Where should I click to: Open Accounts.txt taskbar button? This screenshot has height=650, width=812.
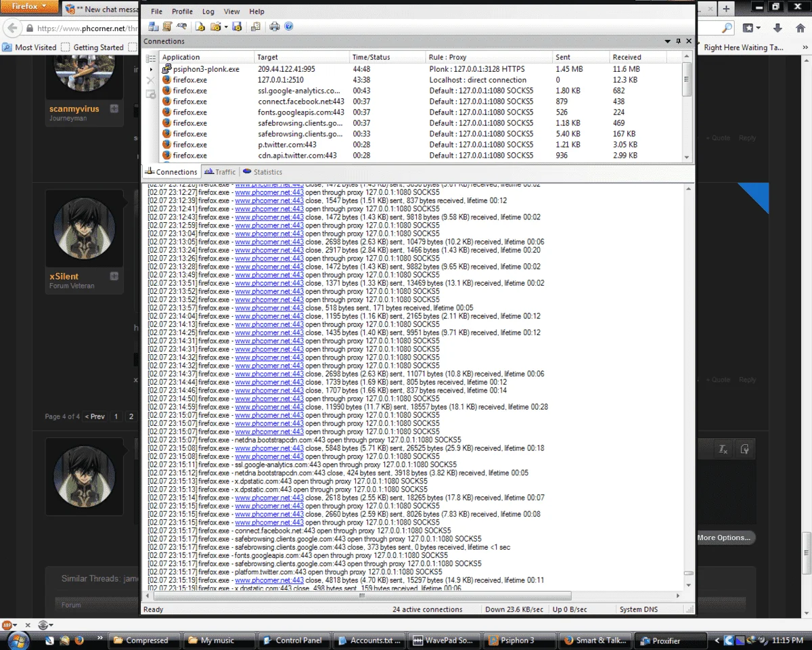click(369, 640)
